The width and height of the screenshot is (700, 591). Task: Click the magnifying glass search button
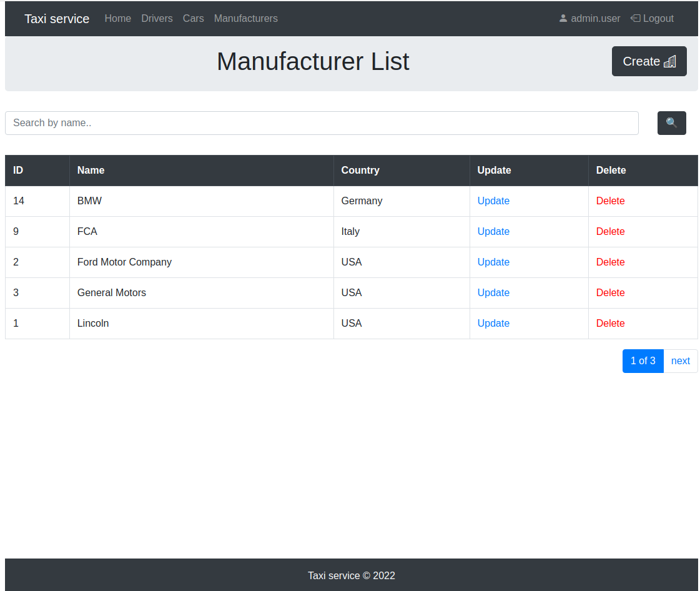click(671, 123)
